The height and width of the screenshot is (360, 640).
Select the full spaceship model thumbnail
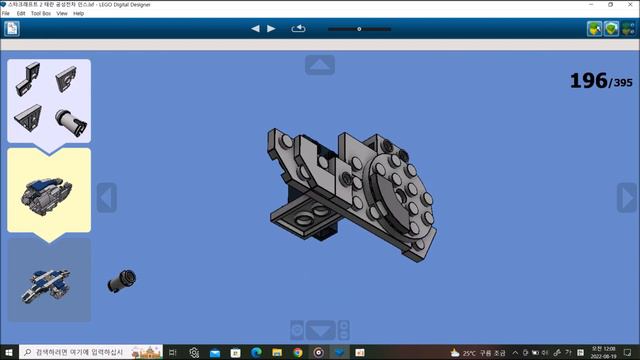[x=49, y=280]
